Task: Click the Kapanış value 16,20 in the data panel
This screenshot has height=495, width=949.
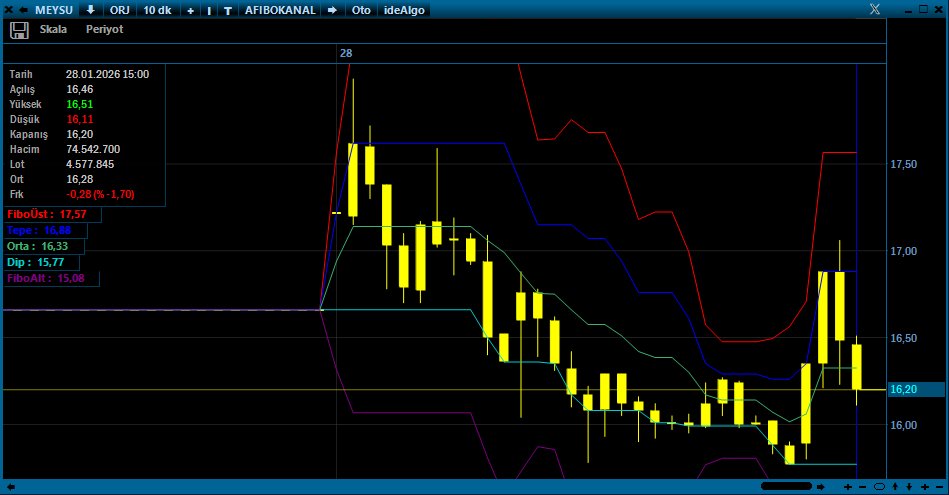Action: [x=80, y=134]
